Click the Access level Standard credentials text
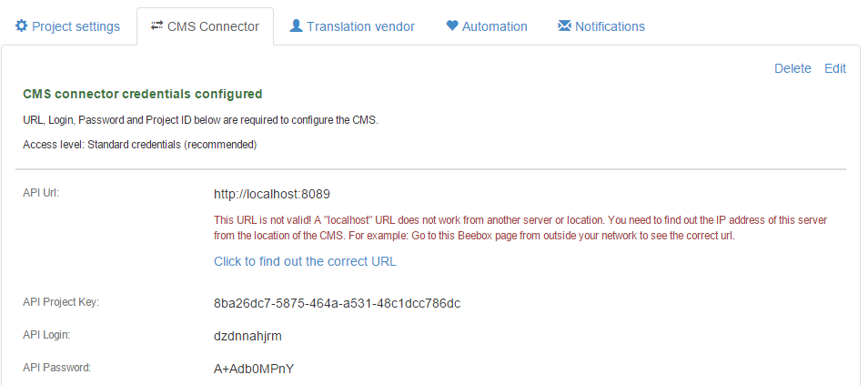This screenshot has width=868, height=385. pyautogui.click(x=139, y=144)
